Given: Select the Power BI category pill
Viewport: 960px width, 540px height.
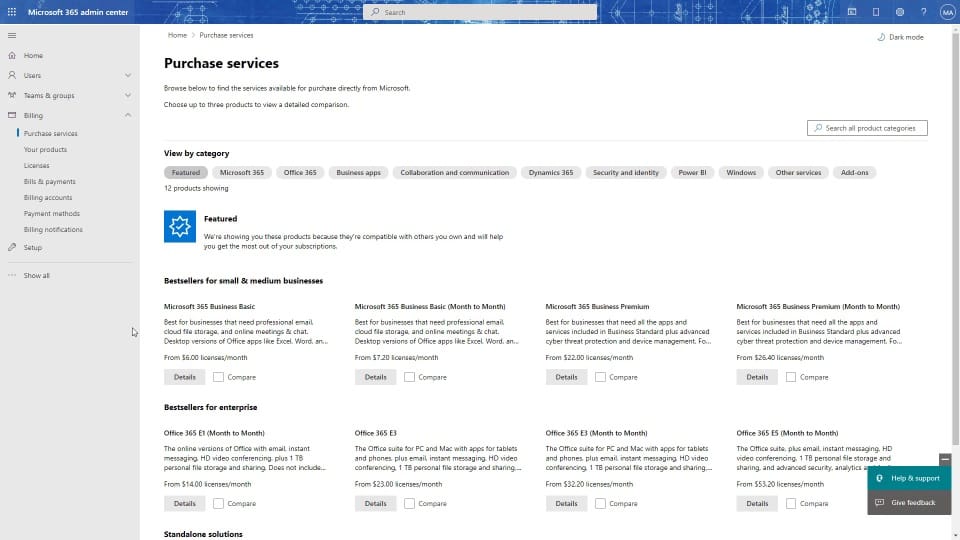Looking at the screenshot, I should 692,173.
